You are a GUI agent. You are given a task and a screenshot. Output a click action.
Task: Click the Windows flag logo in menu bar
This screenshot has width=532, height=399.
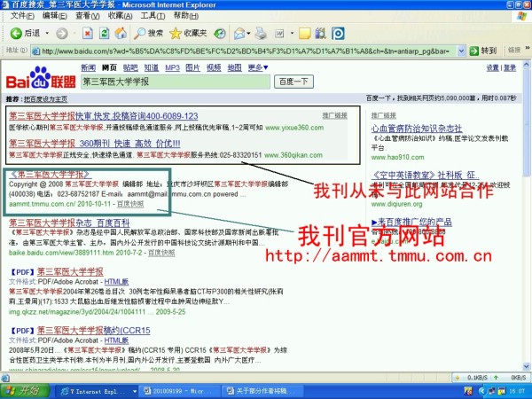pos(522,16)
